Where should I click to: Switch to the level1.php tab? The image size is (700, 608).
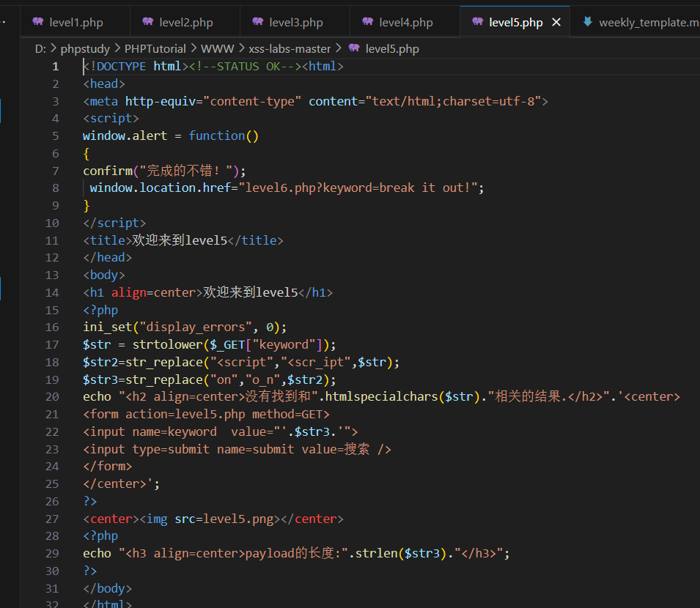[x=75, y=22]
